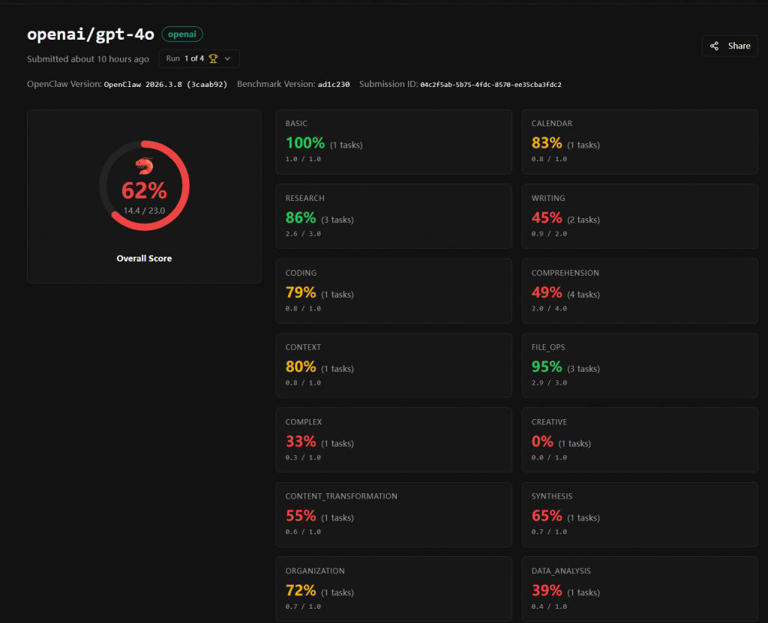The image size is (768, 623).
Task: Click the CONTENT_TRANSFORMATION 55% score
Action: 301,516
